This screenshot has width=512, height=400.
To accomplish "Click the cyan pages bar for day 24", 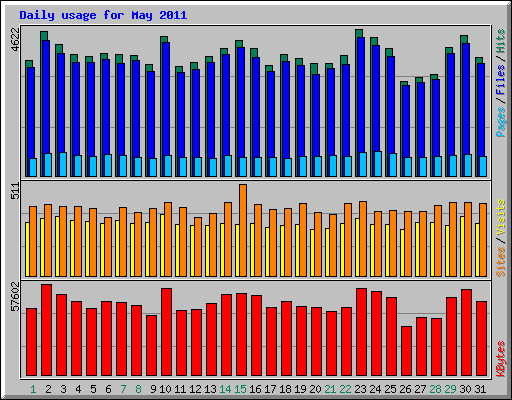I will click(x=378, y=164).
